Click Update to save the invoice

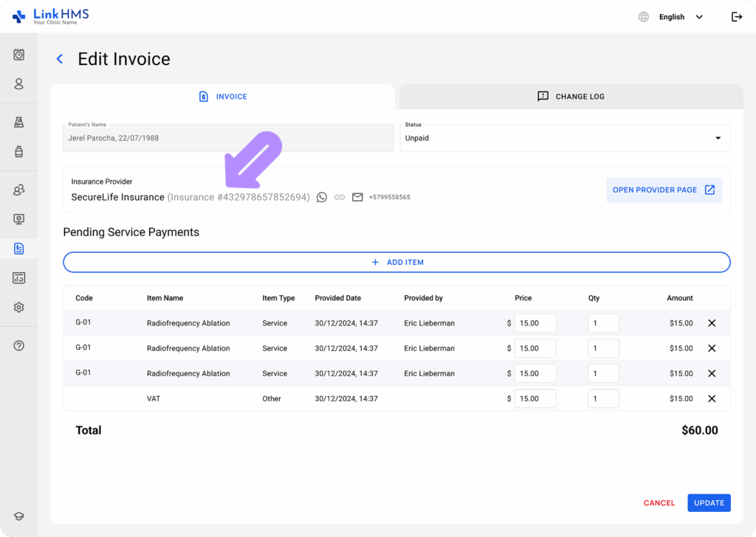tap(709, 502)
